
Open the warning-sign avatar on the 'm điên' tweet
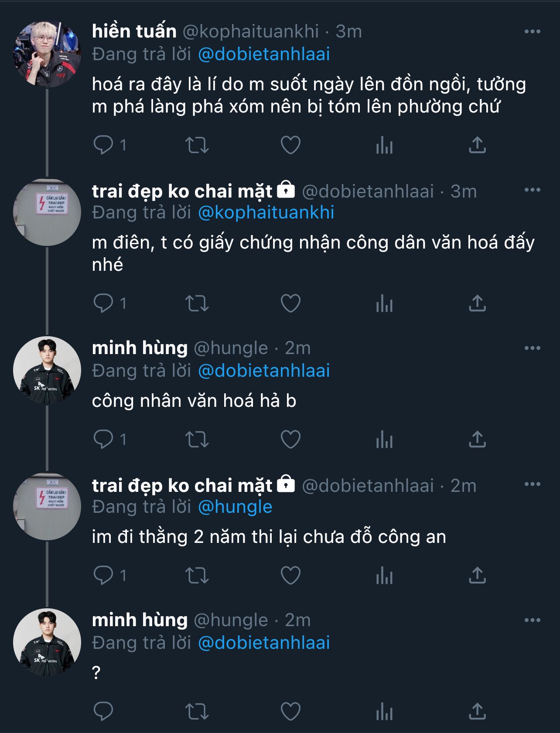click(x=47, y=212)
